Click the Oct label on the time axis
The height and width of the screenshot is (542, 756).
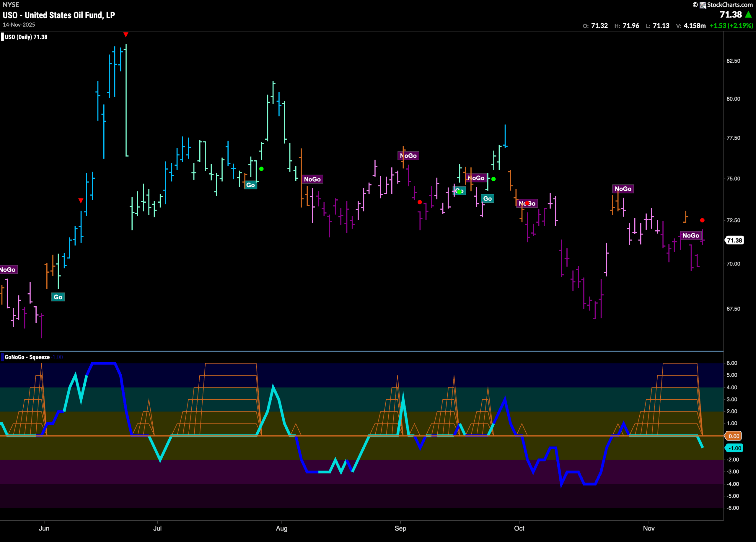point(519,528)
